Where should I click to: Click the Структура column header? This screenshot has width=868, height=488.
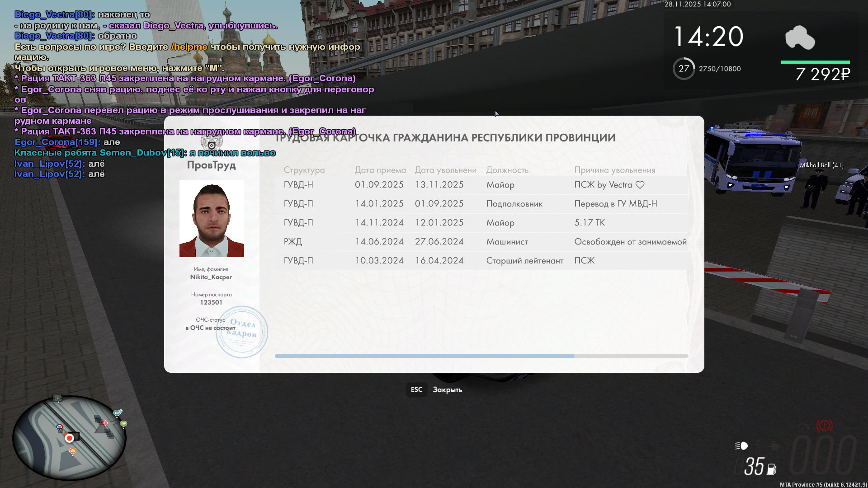point(304,170)
